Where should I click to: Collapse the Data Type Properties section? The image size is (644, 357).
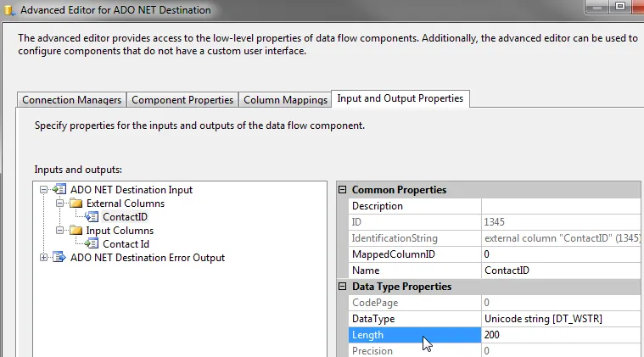point(342,287)
